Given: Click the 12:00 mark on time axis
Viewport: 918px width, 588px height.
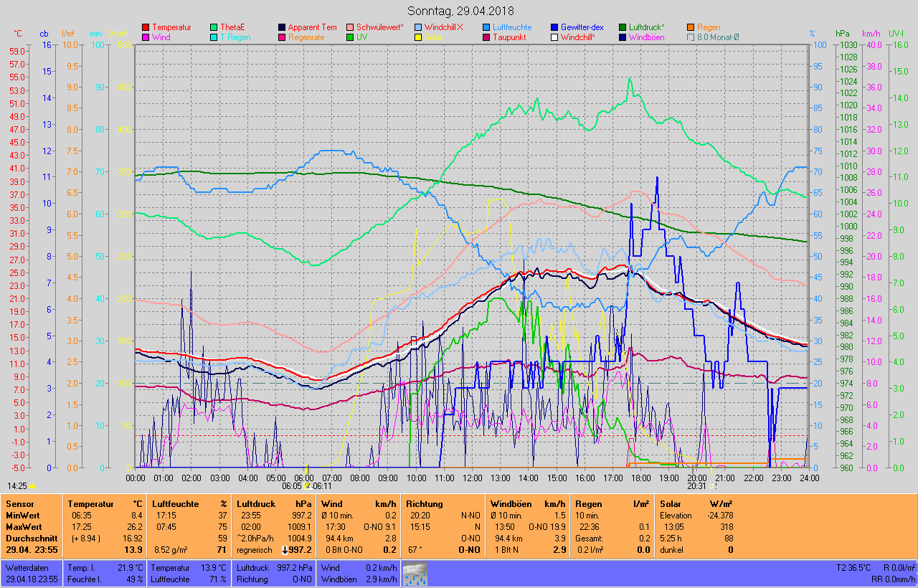Looking at the screenshot, I should click(x=472, y=477).
